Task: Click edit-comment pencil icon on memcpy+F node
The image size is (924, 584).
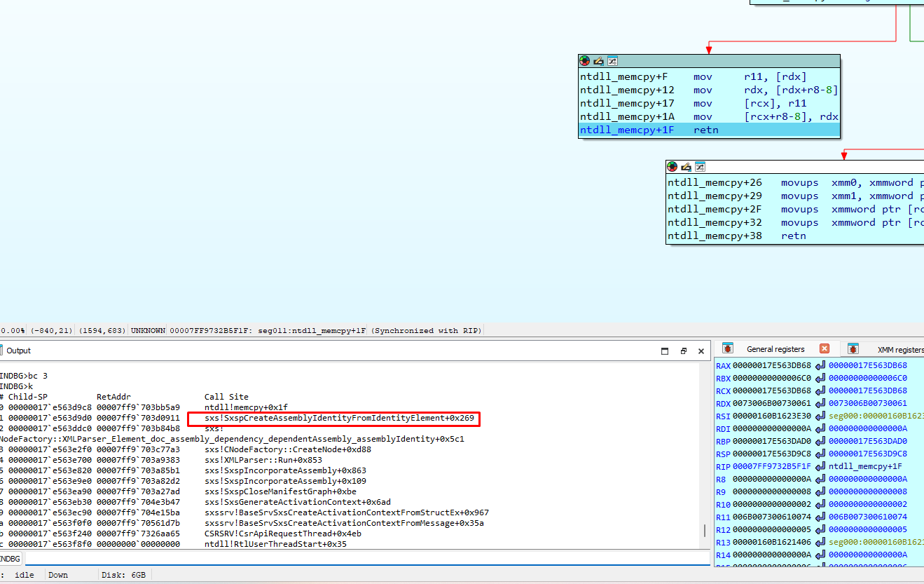Action: pos(598,61)
